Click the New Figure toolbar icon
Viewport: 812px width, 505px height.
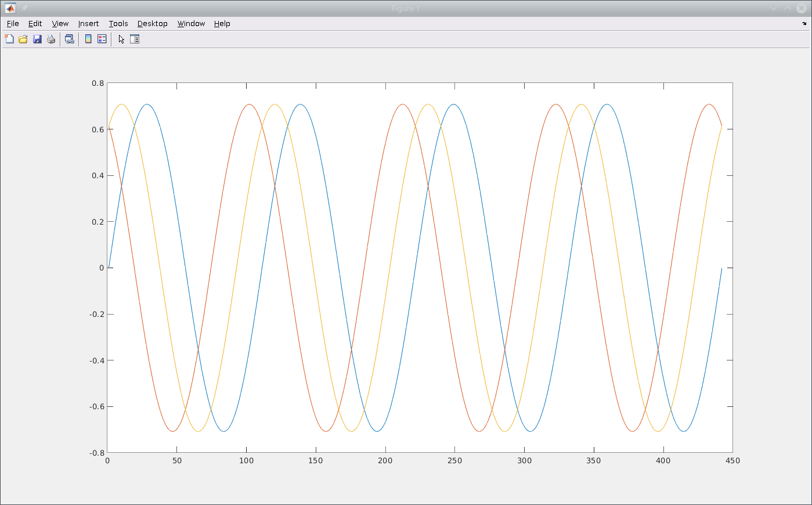pos(9,39)
